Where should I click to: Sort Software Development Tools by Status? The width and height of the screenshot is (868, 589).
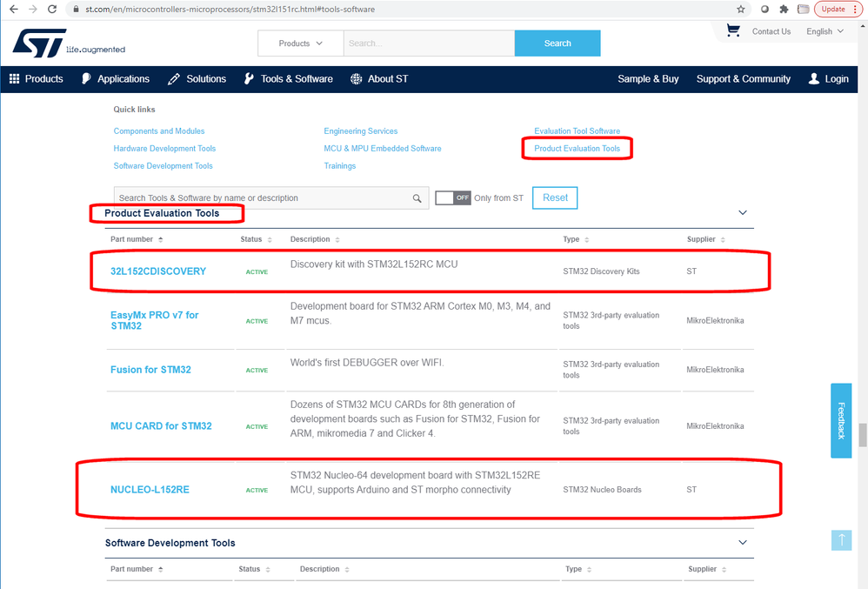pyautogui.click(x=255, y=569)
